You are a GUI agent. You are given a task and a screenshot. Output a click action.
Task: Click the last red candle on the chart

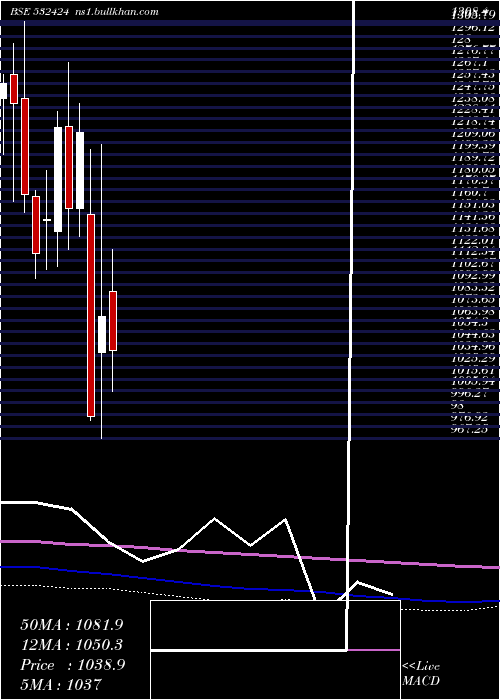(x=113, y=321)
